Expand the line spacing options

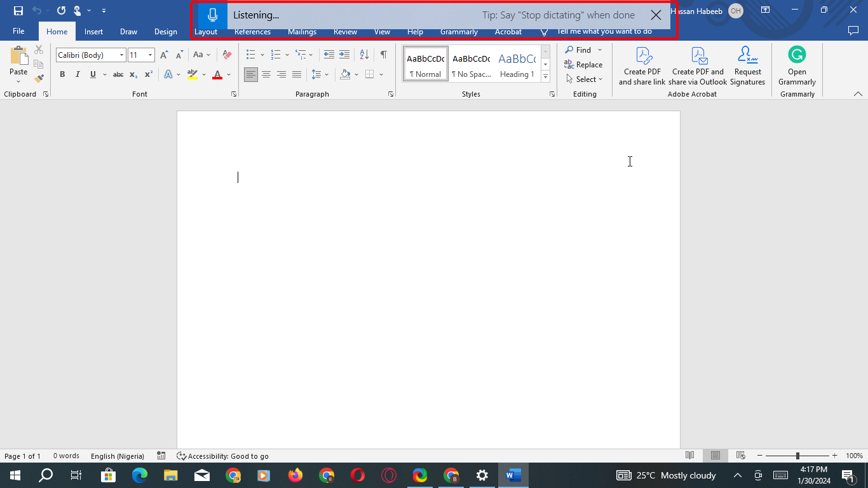pyautogui.click(x=327, y=74)
